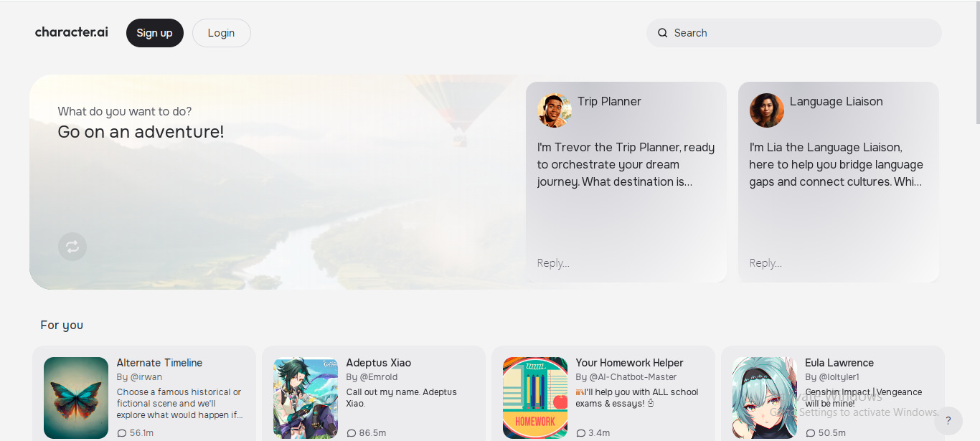Open the Login page
The width and height of the screenshot is (980, 441).
click(x=221, y=33)
